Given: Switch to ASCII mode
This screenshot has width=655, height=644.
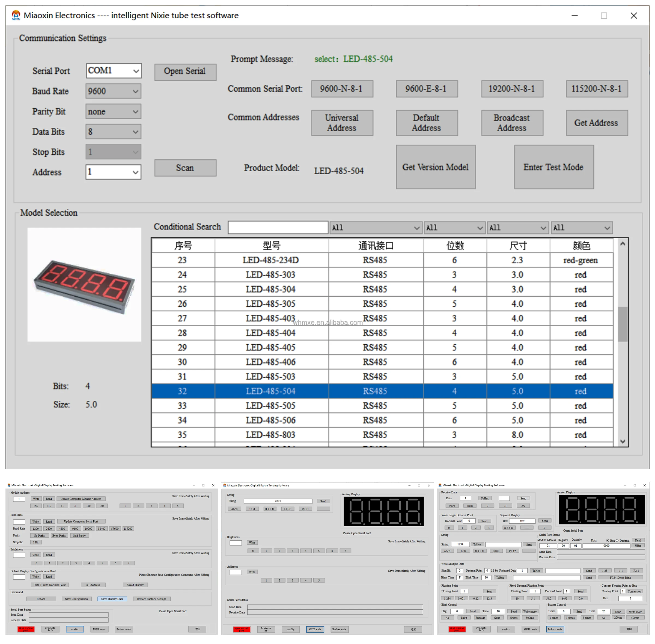Looking at the screenshot, I should [99, 629].
